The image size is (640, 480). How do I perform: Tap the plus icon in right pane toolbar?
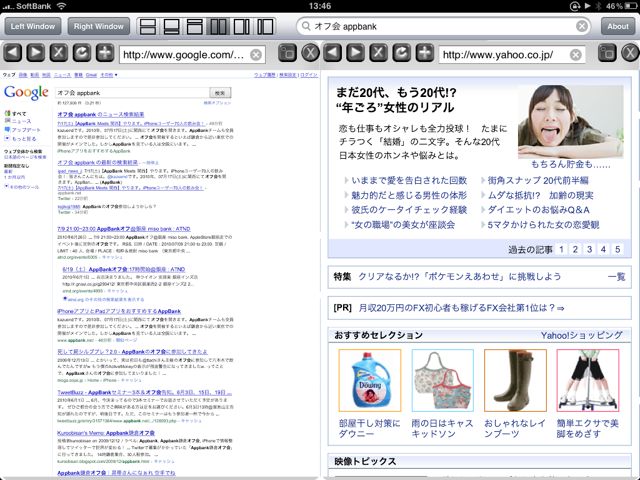(425, 53)
